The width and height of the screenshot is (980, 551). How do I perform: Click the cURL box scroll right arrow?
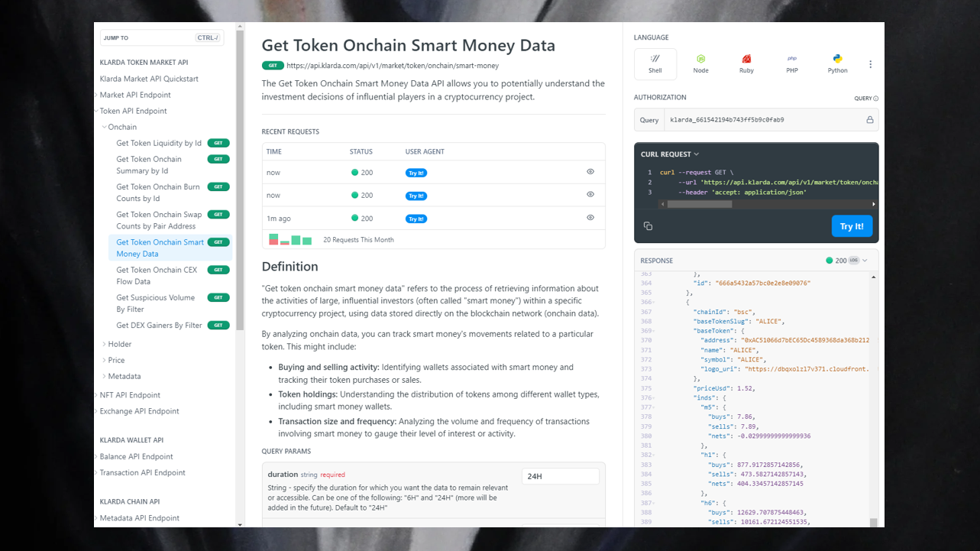click(874, 204)
